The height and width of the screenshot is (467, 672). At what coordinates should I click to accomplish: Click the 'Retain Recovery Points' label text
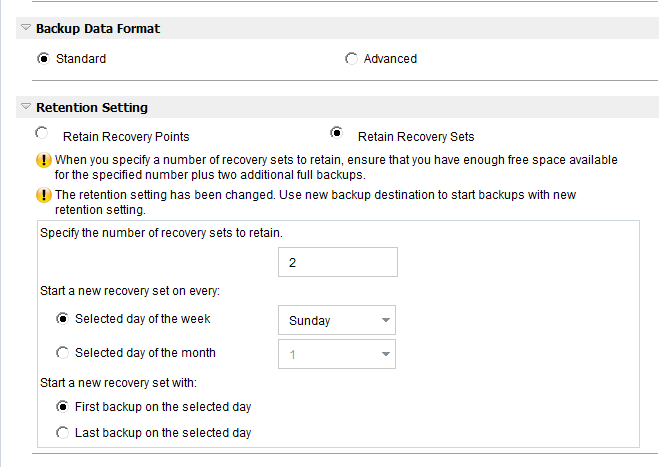pos(126,137)
